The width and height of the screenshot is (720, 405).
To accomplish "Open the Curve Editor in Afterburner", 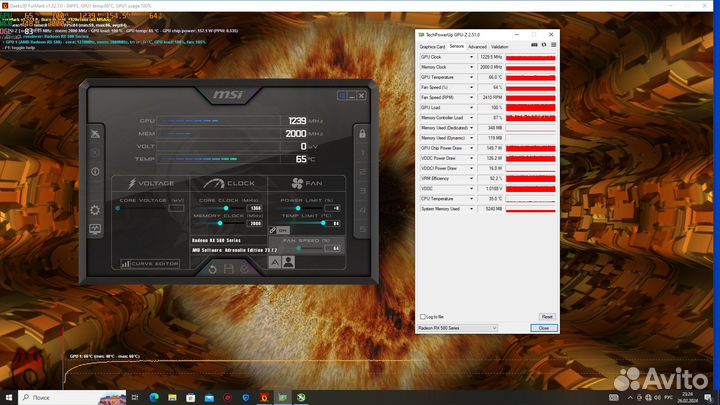I will 150,264.
